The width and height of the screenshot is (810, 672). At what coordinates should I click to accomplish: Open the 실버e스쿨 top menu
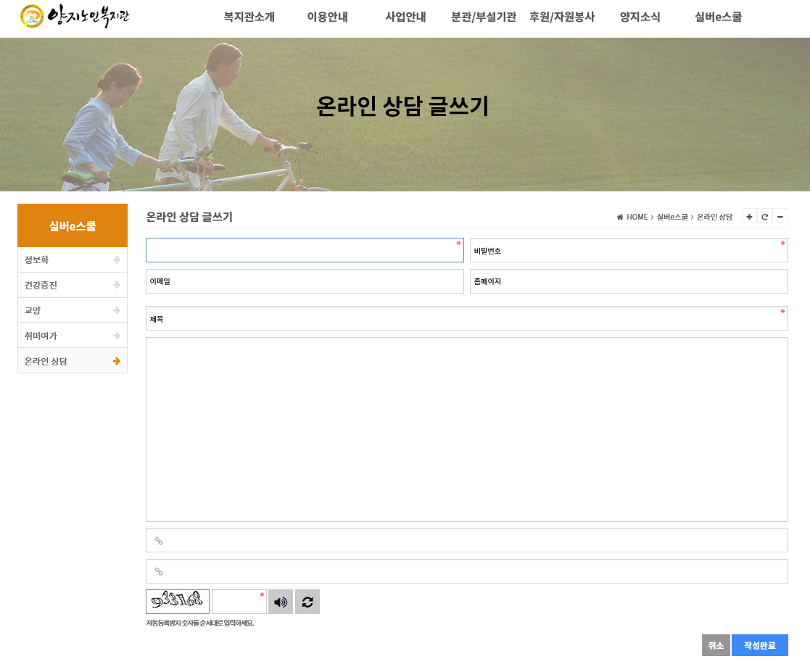coord(718,17)
